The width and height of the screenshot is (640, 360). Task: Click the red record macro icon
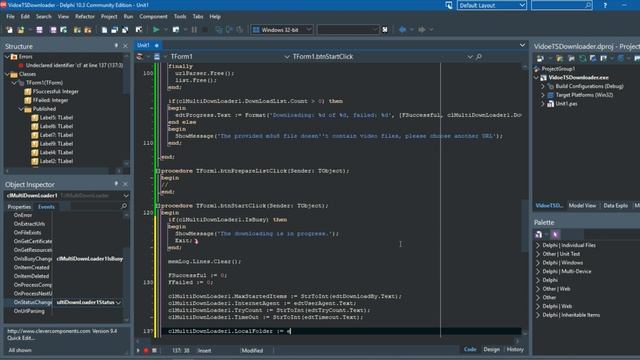146,350
